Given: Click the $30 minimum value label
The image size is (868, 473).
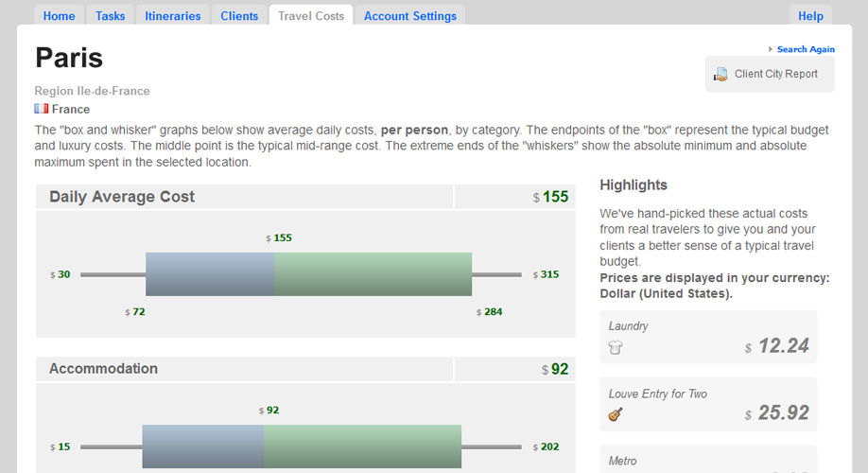Looking at the screenshot, I should point(61,274).
